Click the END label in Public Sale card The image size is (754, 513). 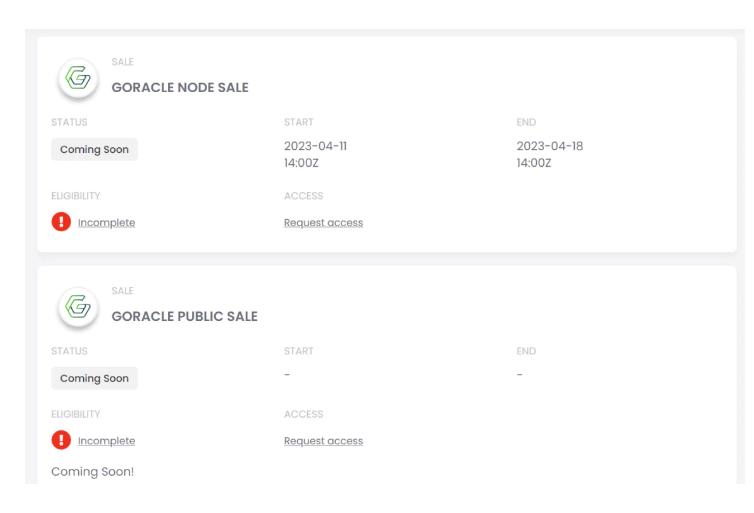click(526, 351)
